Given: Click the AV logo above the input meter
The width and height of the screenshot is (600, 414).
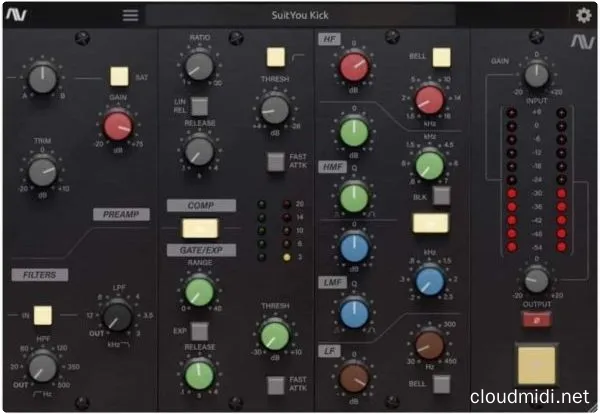Looking at the screenshot, I should (x=582, y=41).
